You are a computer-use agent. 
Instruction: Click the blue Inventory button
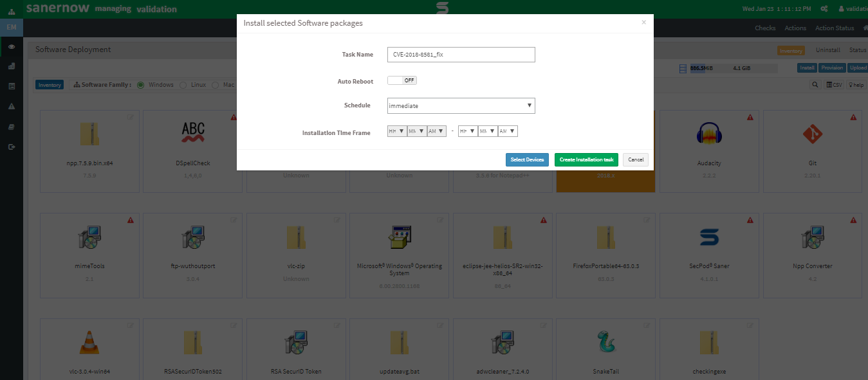[50, 85]
